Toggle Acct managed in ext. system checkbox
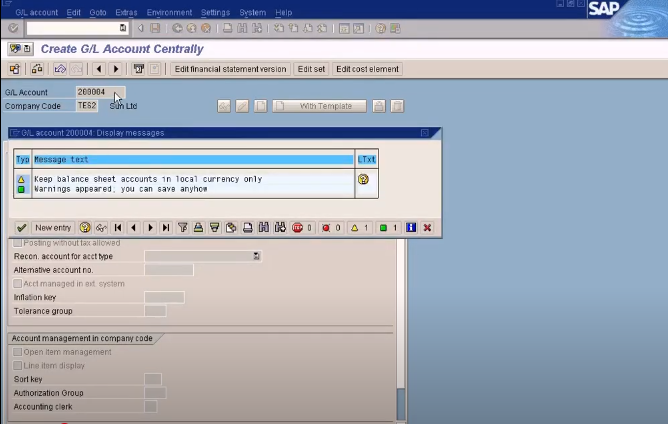 click(x=17, y=283)
